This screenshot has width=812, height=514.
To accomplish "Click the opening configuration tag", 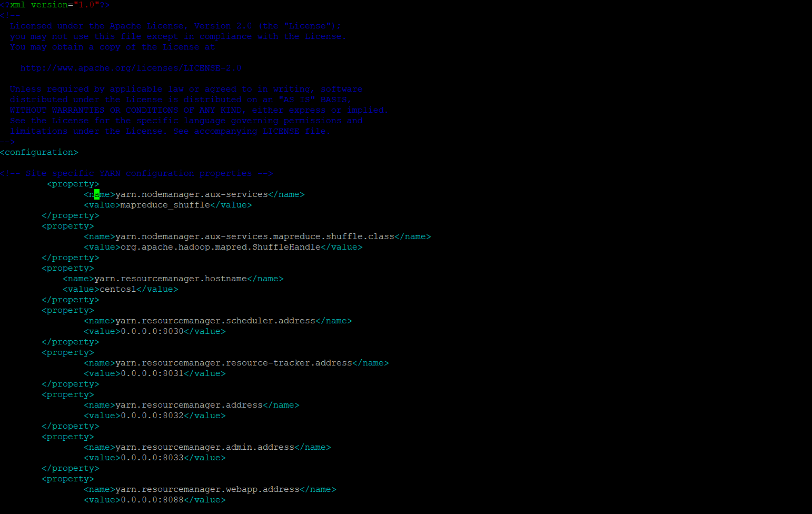I will (39, 152).
